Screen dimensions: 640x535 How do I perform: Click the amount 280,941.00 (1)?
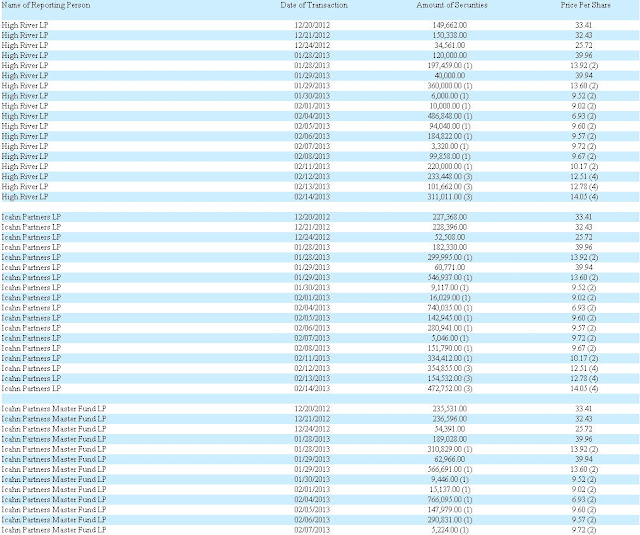(x=450, y=329)
